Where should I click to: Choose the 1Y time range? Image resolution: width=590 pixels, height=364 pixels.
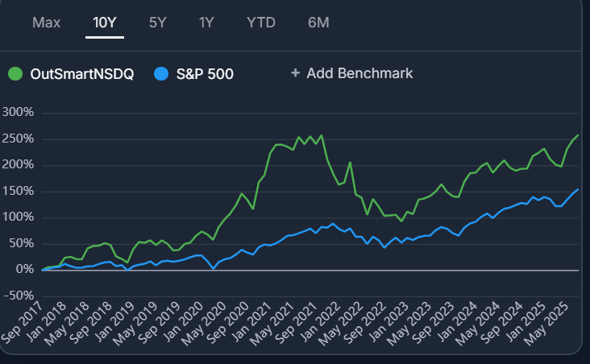tap(207, 22)
